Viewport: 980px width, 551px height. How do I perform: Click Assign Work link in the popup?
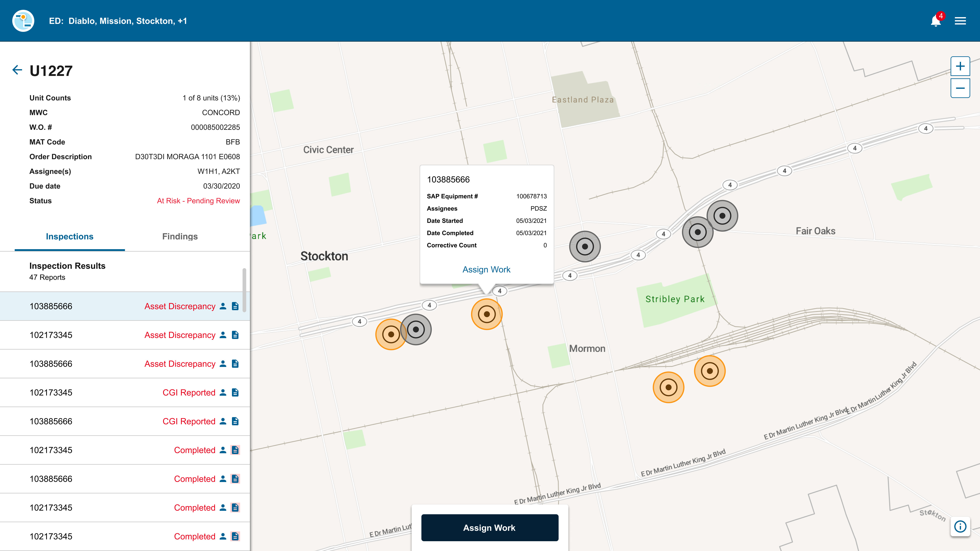[x=486, y=269]
